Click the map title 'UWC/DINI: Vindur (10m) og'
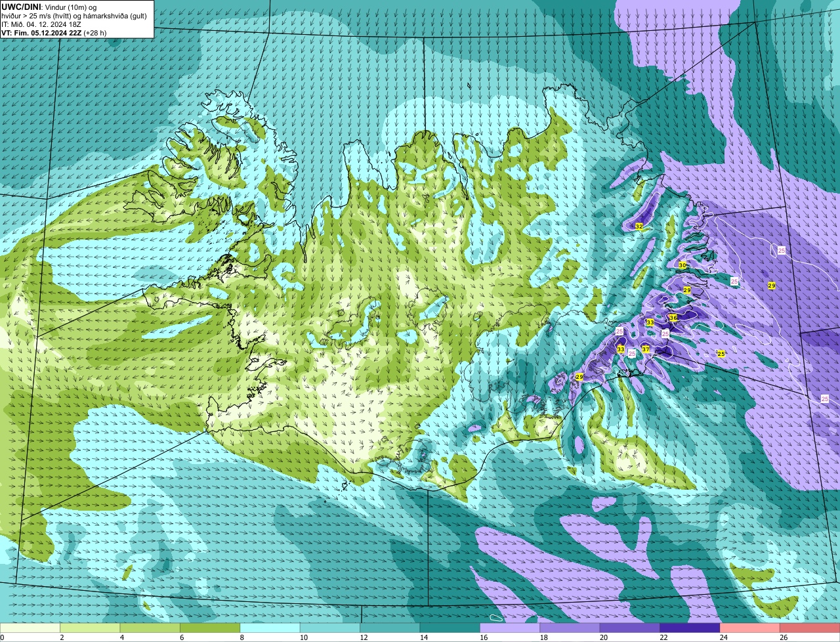The image size is (840, 642). 49,7
